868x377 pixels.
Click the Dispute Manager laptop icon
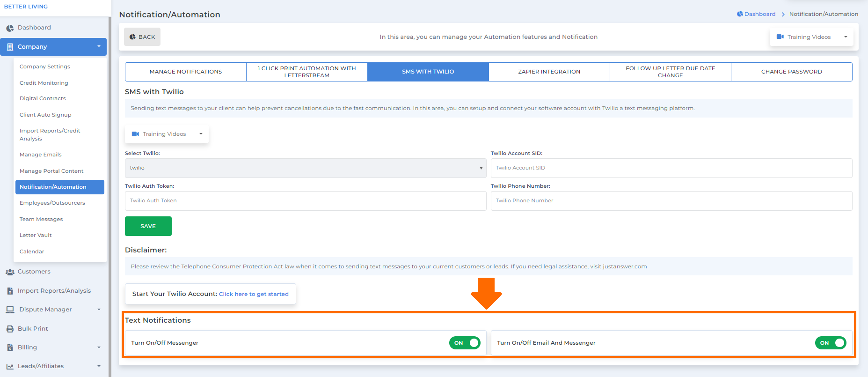10,310
